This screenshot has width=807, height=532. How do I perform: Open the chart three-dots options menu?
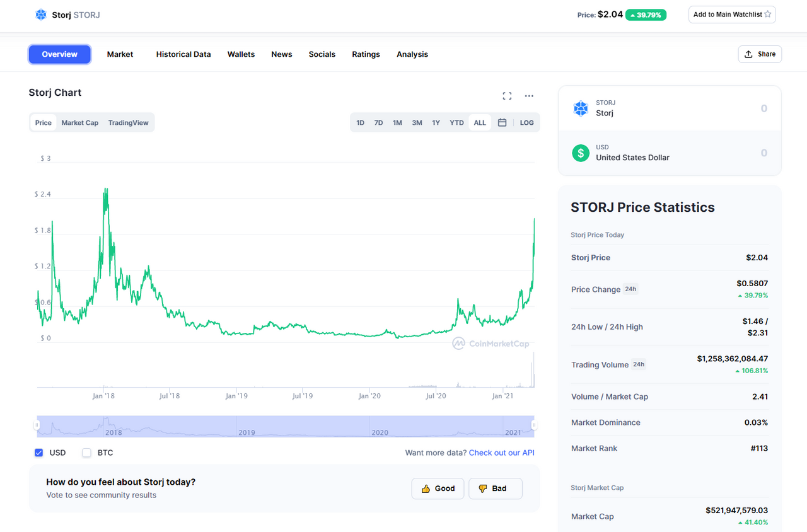pos(529,96)
